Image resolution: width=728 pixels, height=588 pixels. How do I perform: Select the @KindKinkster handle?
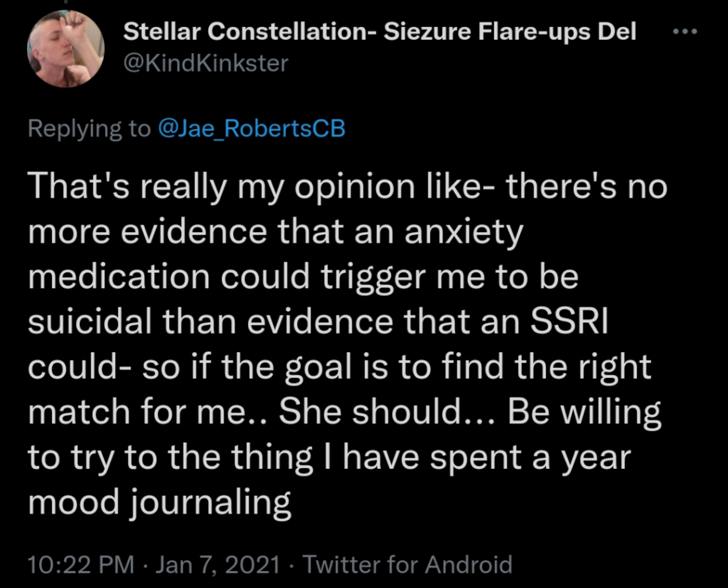click(205, 64)
